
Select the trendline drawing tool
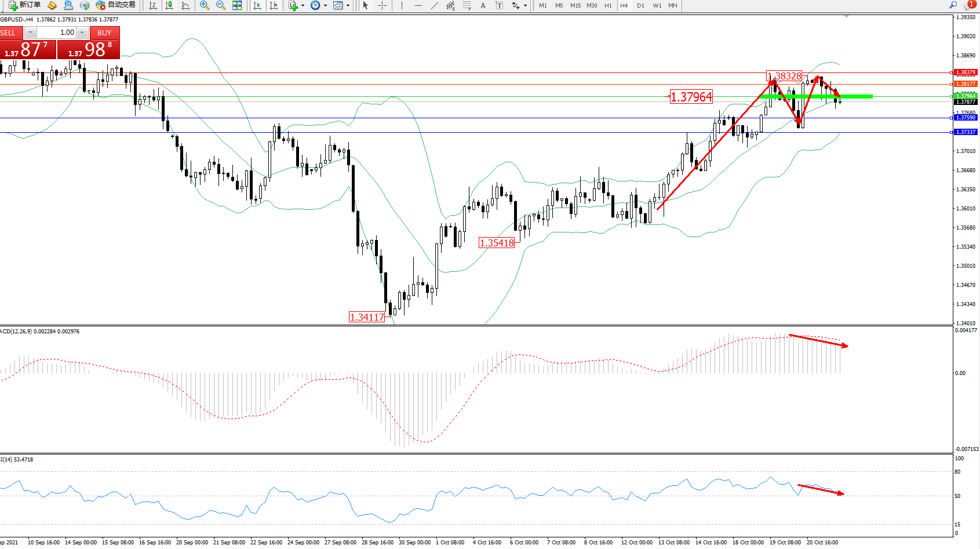(435, 5)
